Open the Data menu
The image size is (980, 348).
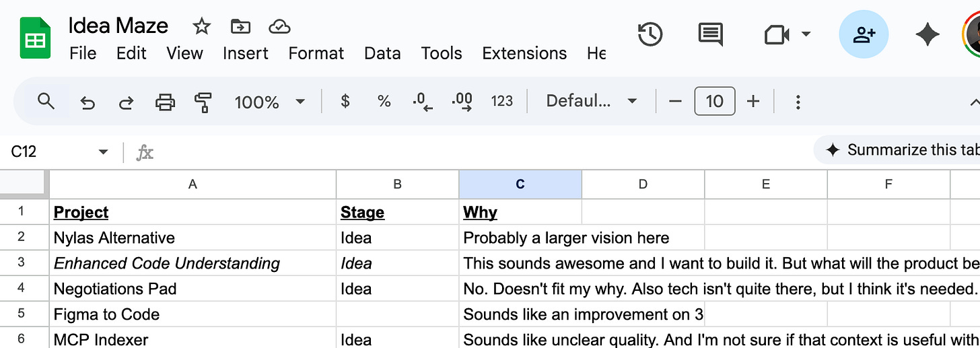point(382,53)
